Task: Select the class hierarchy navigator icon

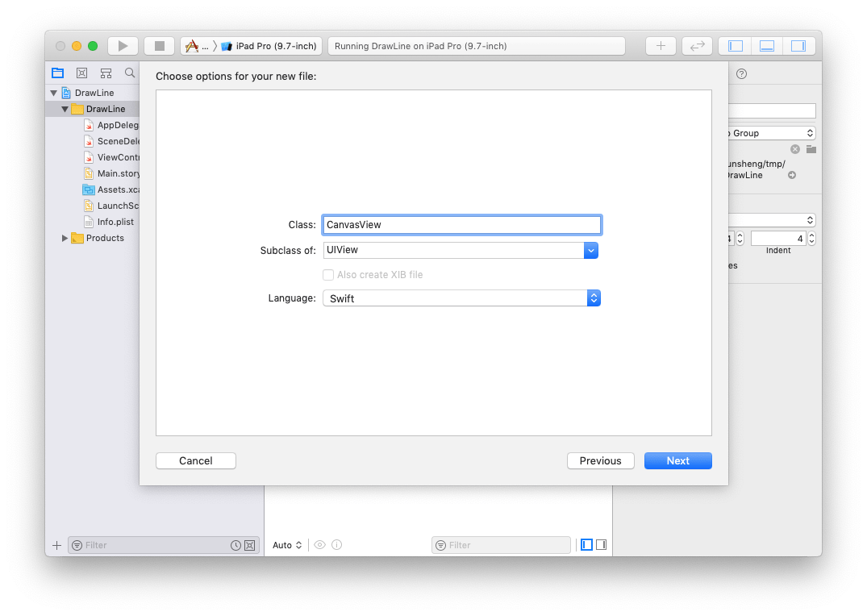Action: [x=106, y=73]
